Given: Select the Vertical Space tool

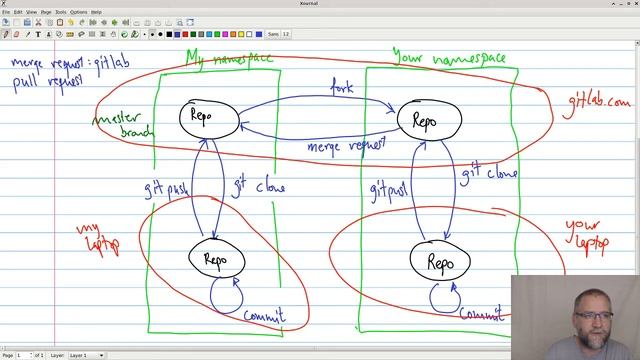Looking at the screenshot, I should point(102,34).
